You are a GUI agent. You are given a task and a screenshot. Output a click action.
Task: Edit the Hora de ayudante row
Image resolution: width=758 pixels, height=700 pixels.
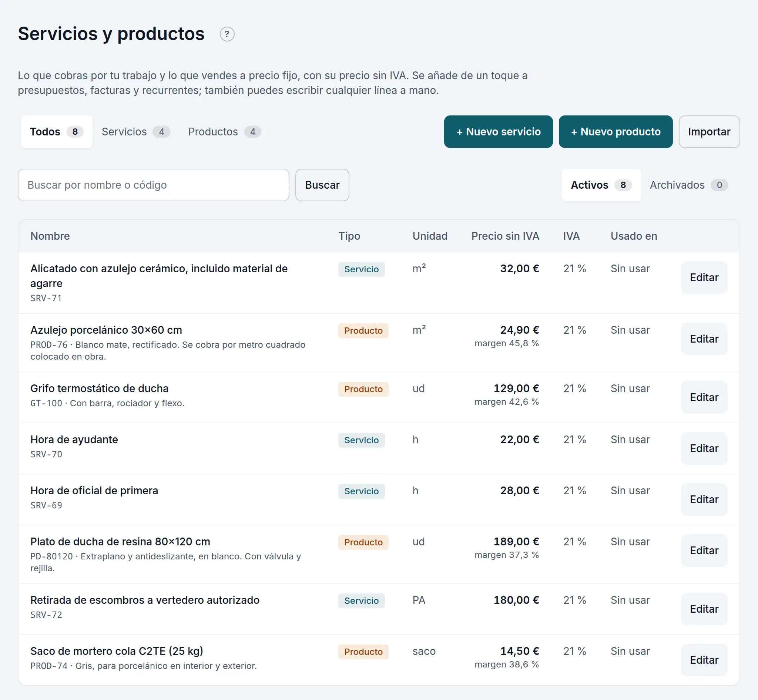[x=704, y=448]
